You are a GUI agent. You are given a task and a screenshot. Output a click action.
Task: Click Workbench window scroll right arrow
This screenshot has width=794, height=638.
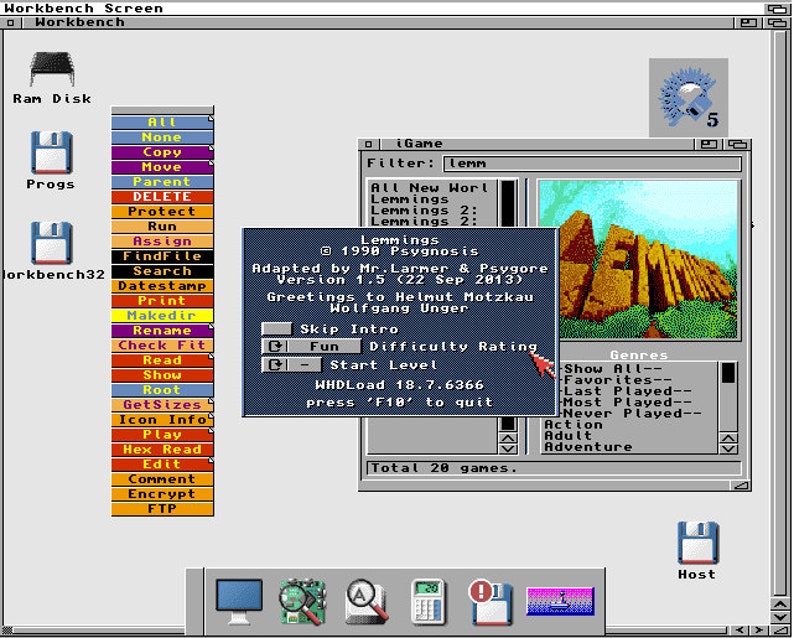coord(758,630)
